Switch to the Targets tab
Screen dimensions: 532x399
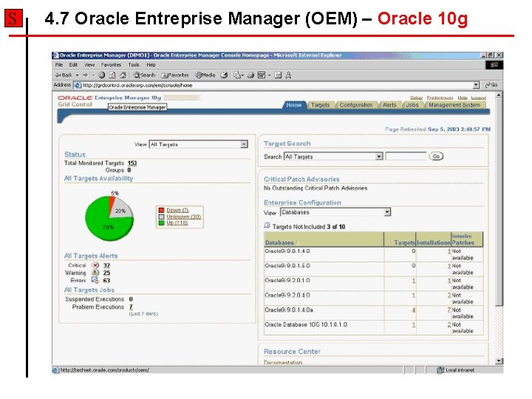321,105
